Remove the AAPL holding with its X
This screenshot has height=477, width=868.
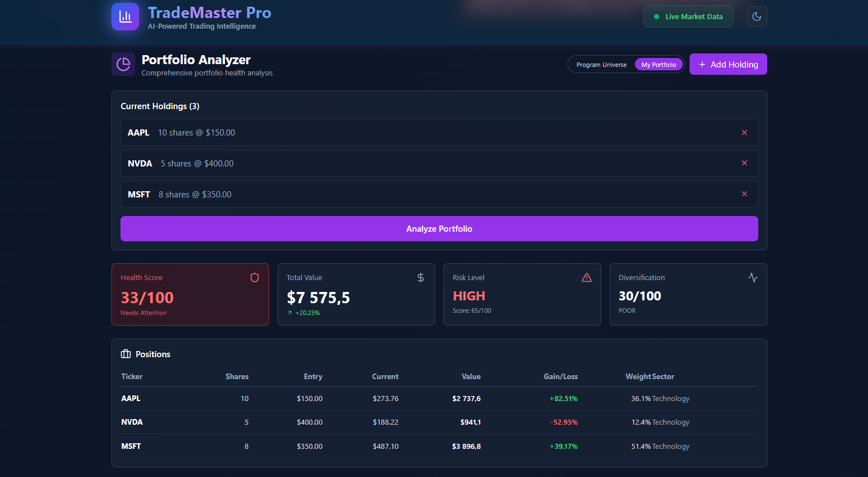(744, 132)
